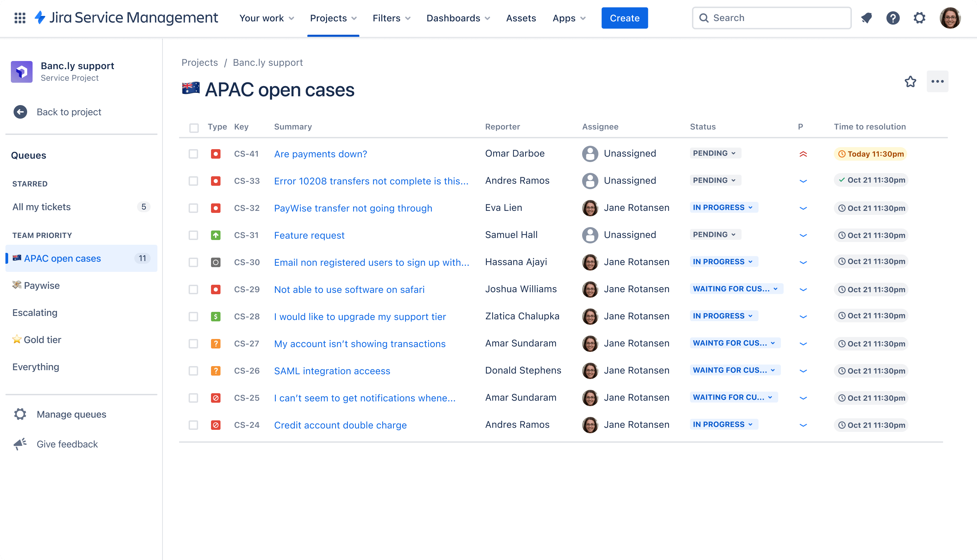977x560 pixels.
Task: Select the priority high arrow icon on CS-41
Action: [x=803, y=154]
